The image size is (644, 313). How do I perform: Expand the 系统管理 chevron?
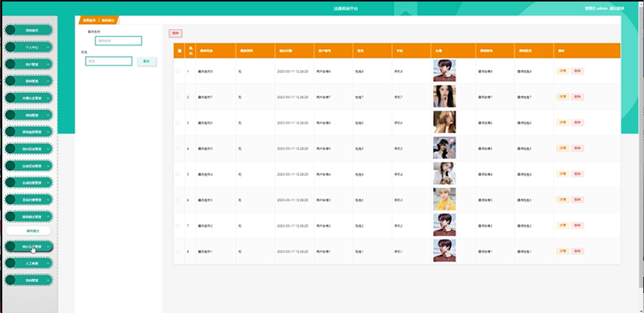click(x=48, y=280)
